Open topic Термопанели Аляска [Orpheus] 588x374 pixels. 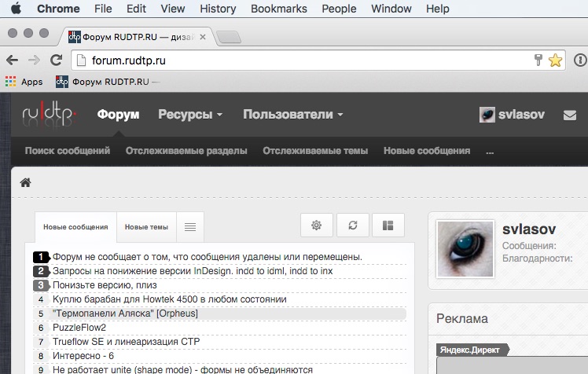coord(125,313)
